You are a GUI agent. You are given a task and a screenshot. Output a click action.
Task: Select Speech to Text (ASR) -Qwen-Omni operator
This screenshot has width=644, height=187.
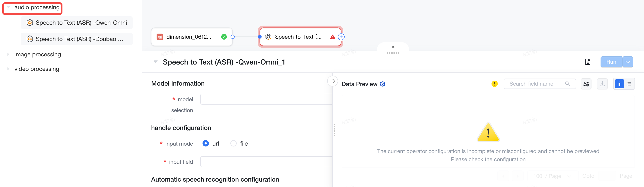[77, 23]
